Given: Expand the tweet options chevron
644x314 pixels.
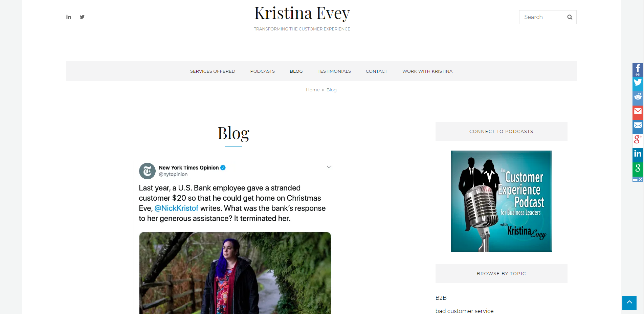Looking at the screenshot, I should 329,167.
